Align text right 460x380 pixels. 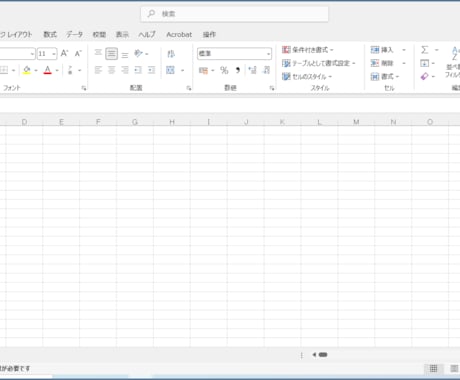pyautogui.click(x=125, y=70)
